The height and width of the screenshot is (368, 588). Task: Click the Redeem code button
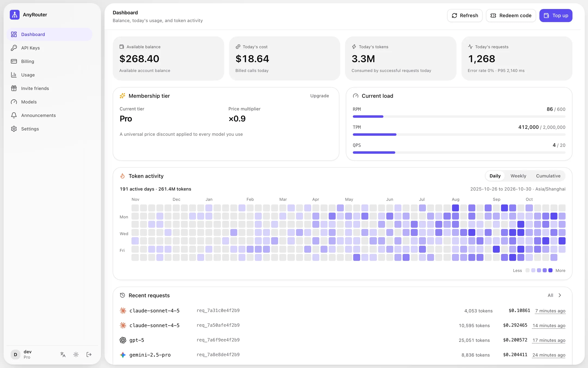(511, 16)
